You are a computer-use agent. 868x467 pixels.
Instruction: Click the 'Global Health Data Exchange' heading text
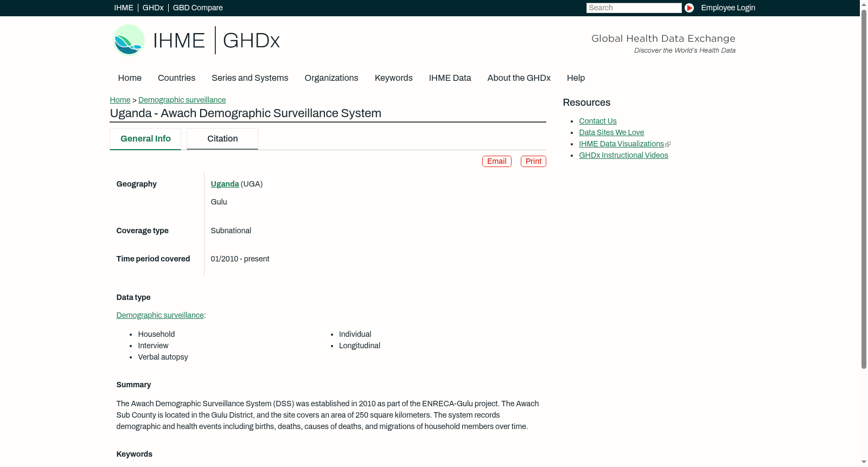click(663, 39)
